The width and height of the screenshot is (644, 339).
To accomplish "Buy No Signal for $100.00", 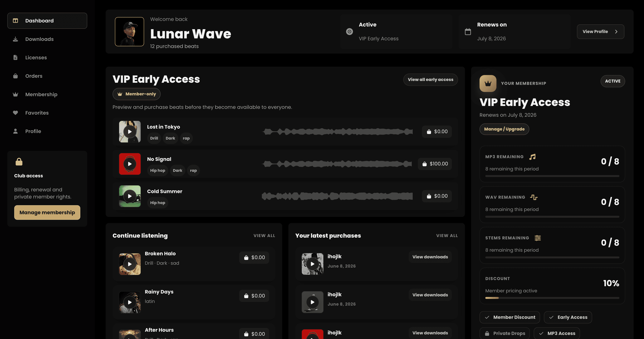I will pos(435,164).
